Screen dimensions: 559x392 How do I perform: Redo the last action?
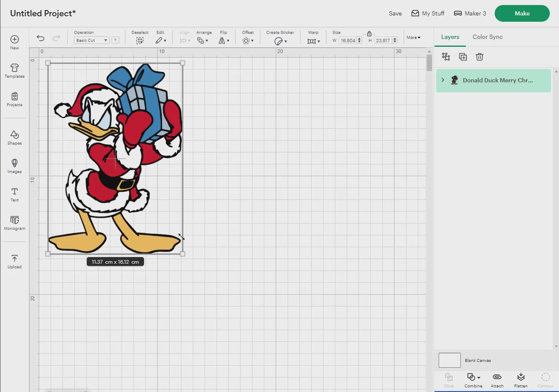click(x=56, y=38)
